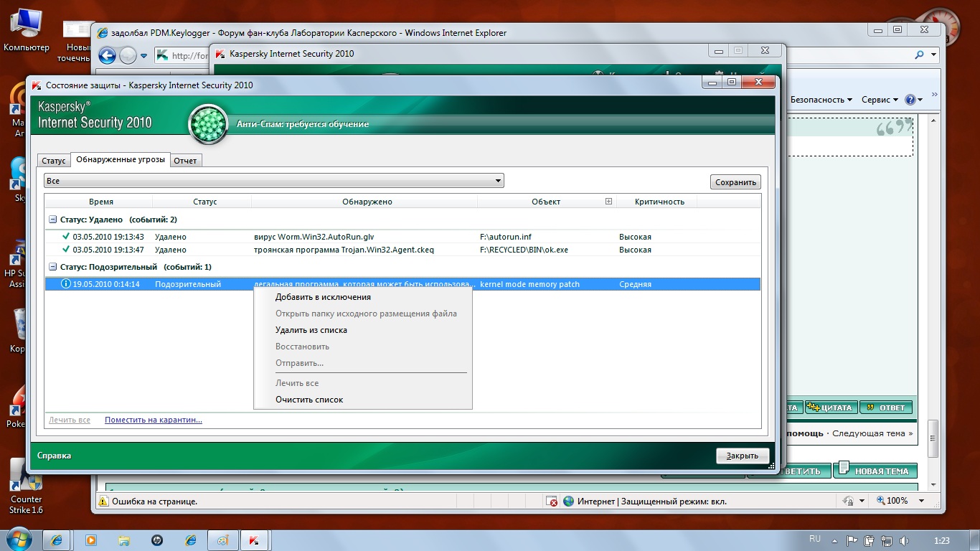Switch to the Kaspersky taskbar button
The width and height of the screenshot is (980, 551).
[253, 540]
